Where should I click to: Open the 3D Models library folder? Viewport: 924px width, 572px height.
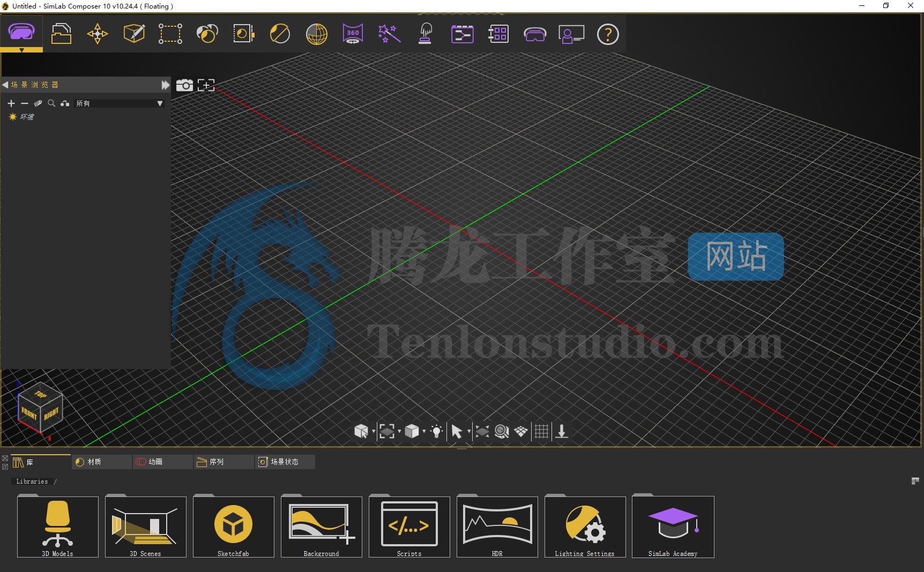pos(58,526)
